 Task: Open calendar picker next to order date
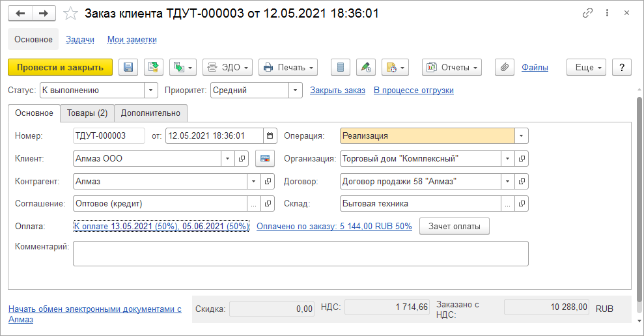click(270, 136)
